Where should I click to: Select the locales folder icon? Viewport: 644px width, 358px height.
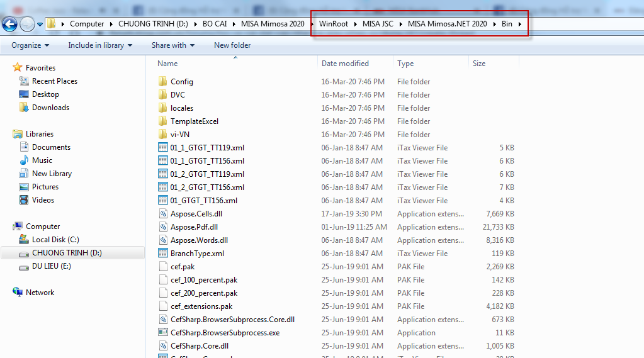tap(162, 108)
